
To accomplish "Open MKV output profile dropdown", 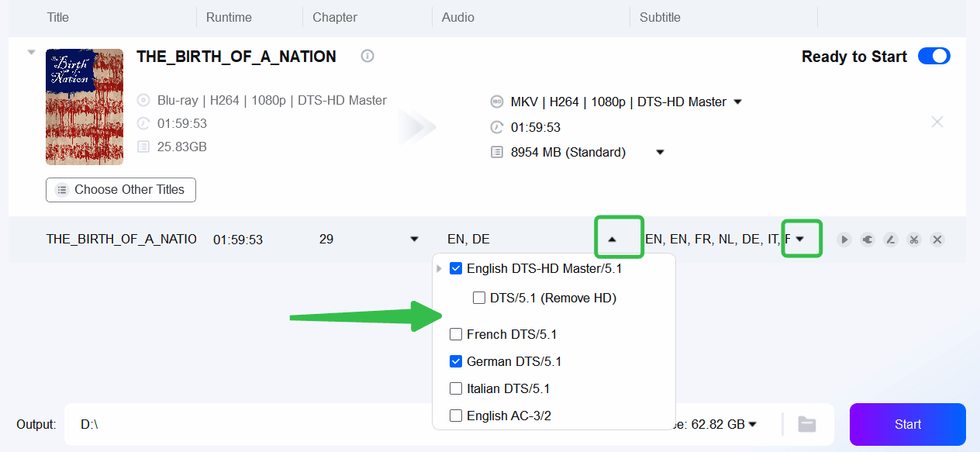I will [x=738, y=102].
